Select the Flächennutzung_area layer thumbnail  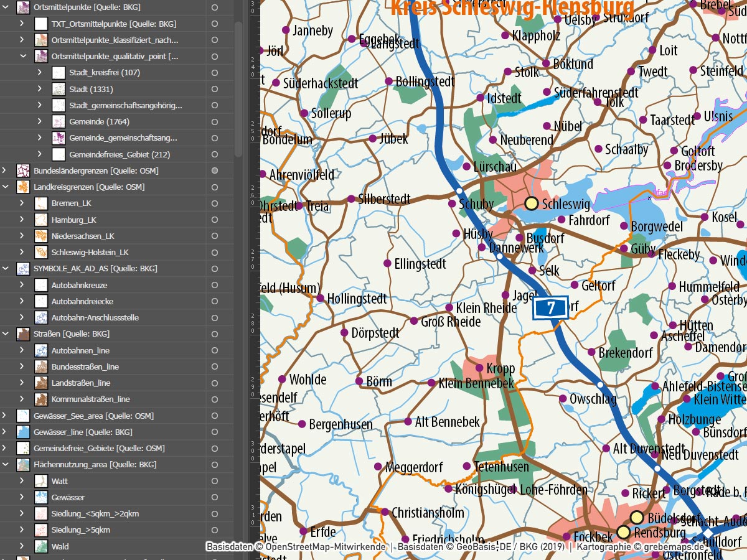click(23, 464)
